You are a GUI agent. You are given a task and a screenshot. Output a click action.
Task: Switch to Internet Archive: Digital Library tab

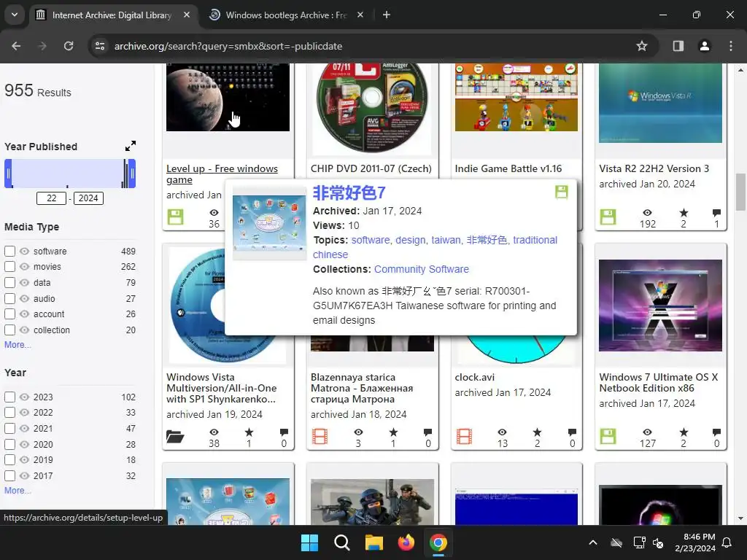click(x=113, y=15)
